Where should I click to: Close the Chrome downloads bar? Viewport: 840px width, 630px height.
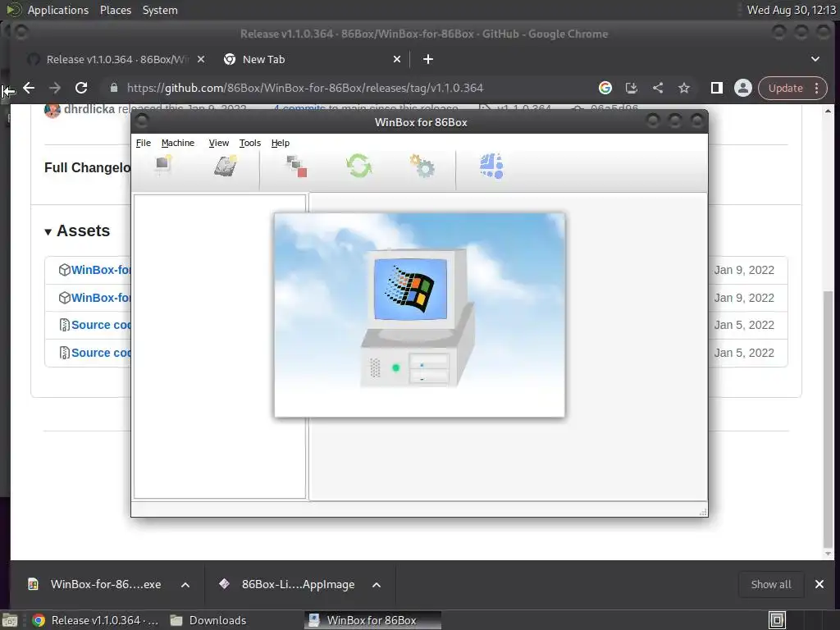click(x=819, y=584)
